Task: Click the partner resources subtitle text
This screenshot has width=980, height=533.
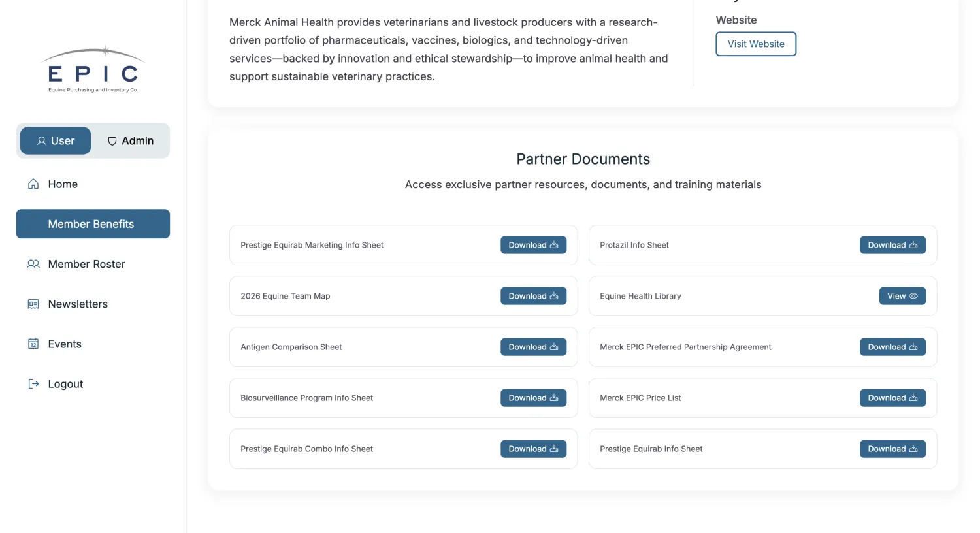Action: pyautogui.click(x=583, y=184)
